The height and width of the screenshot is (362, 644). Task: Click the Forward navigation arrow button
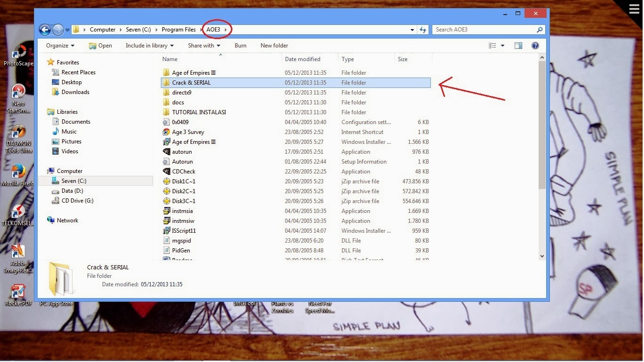[58, 30]
